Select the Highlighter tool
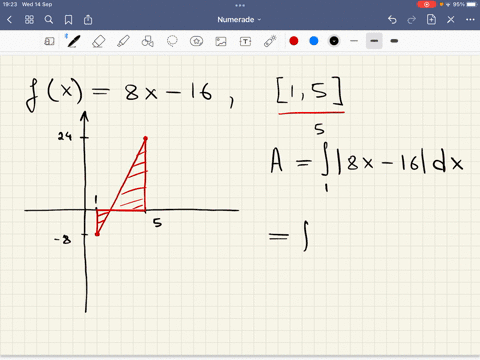 click(x=123, y=41)
